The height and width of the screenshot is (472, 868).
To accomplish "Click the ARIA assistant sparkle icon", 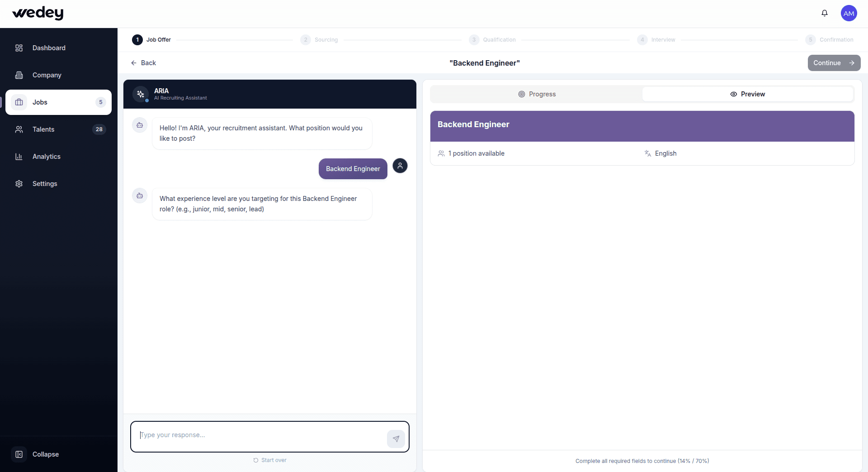I will pos(141,94).
